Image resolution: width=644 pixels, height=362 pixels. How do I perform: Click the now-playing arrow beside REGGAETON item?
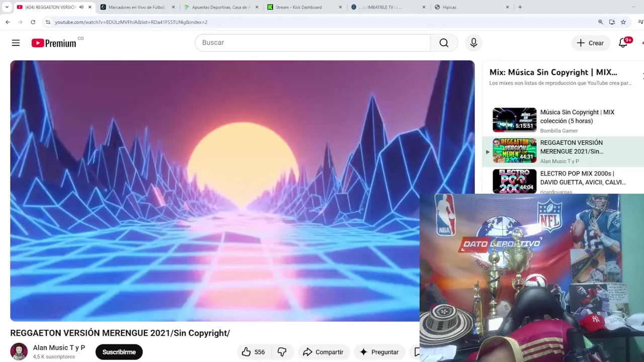tap(487, 152)
